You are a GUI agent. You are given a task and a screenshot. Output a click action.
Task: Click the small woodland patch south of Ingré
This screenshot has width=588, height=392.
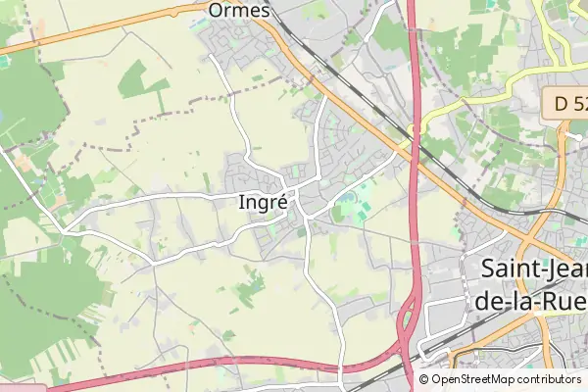[x=248, y=287]
